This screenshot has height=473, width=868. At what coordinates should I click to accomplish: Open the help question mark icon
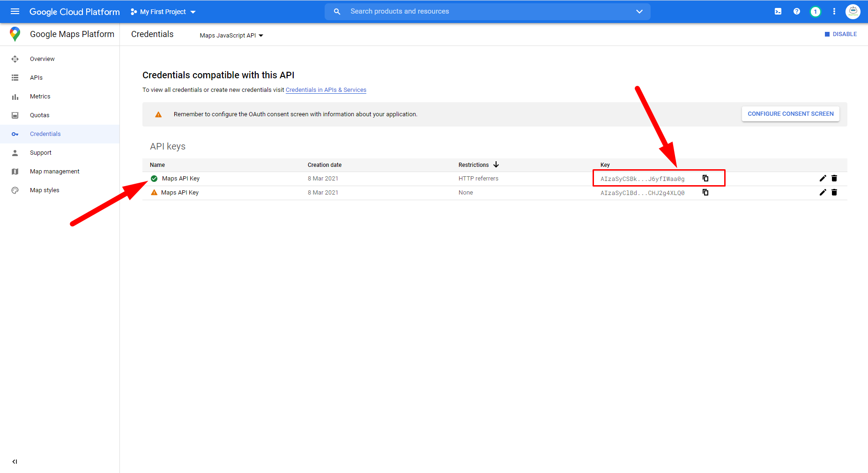tap(797, 12)
